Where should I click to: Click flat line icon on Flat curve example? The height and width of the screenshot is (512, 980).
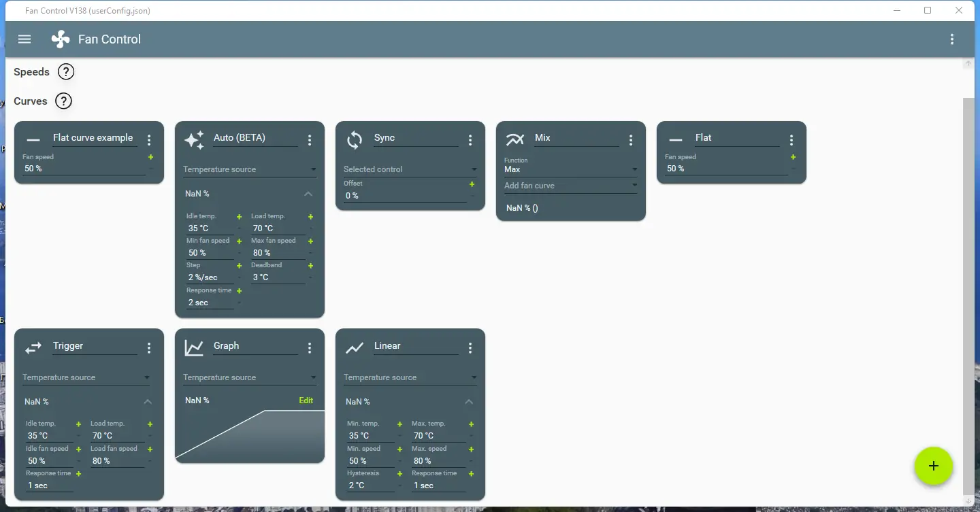[33, 140]
